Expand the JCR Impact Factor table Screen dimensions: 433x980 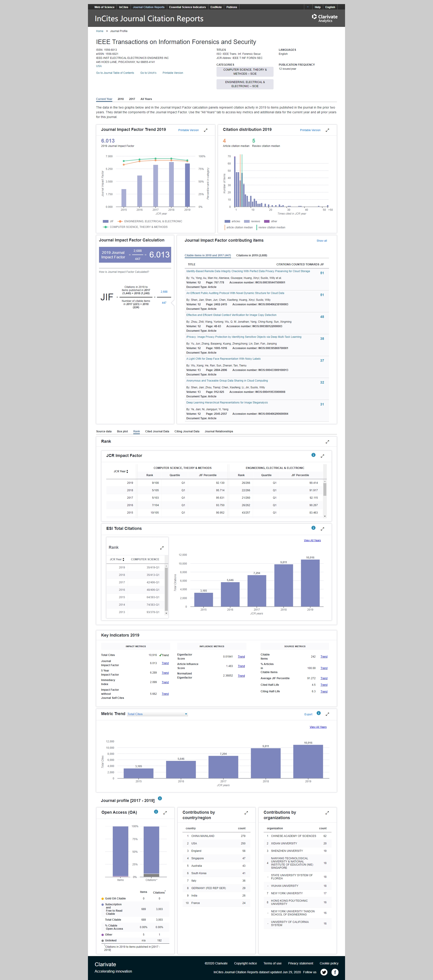pyautogui.click(x=322, y=456)
